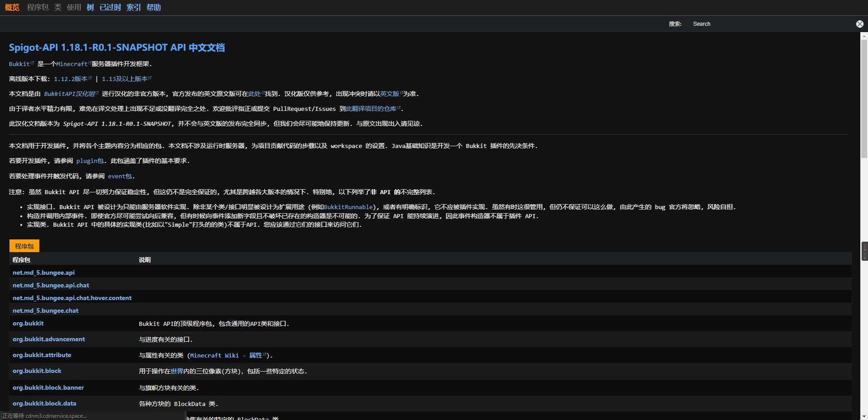Image resolution: width=868 pixels, height=420 pixels.
Task: Open the event包 link
Action: tap(120, 176)
